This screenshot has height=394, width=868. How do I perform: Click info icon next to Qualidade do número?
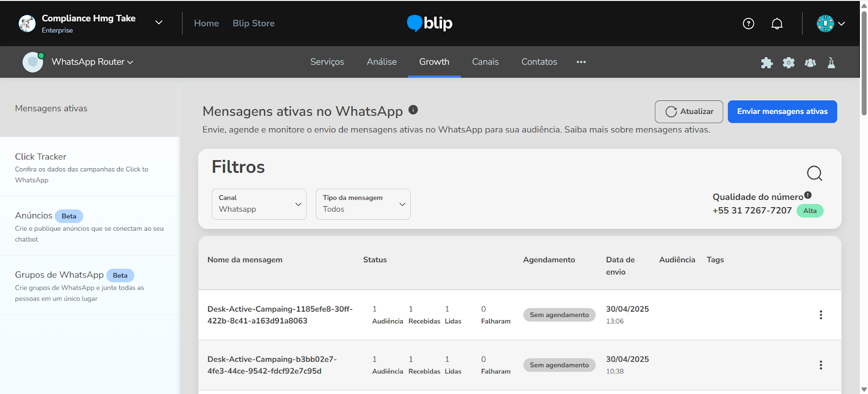[808, 195]
